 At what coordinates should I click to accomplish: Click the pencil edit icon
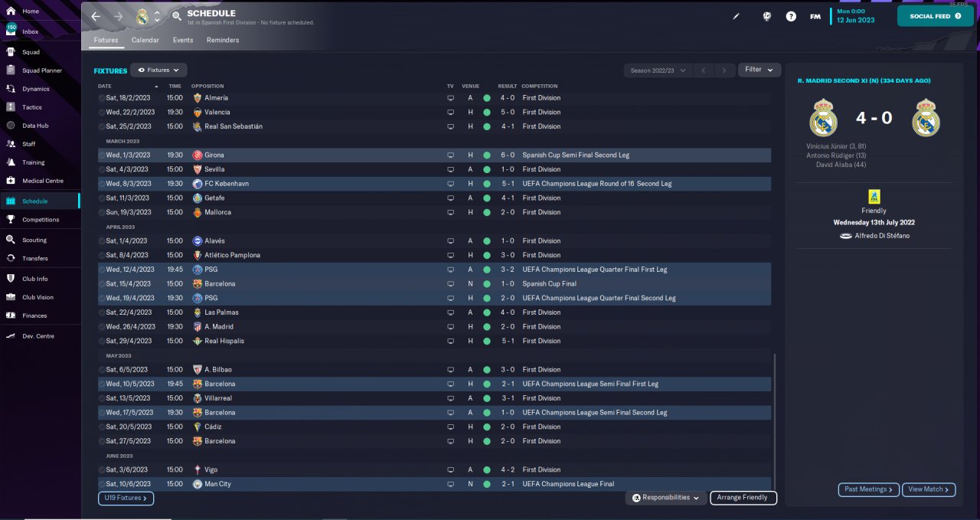pos(737,16)
